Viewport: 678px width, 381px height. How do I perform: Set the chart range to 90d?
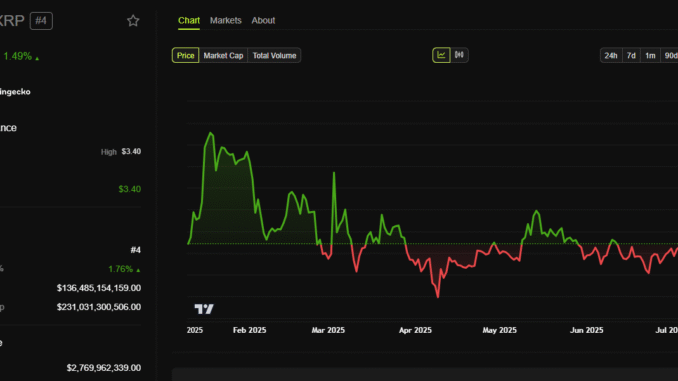coord(670,55)
